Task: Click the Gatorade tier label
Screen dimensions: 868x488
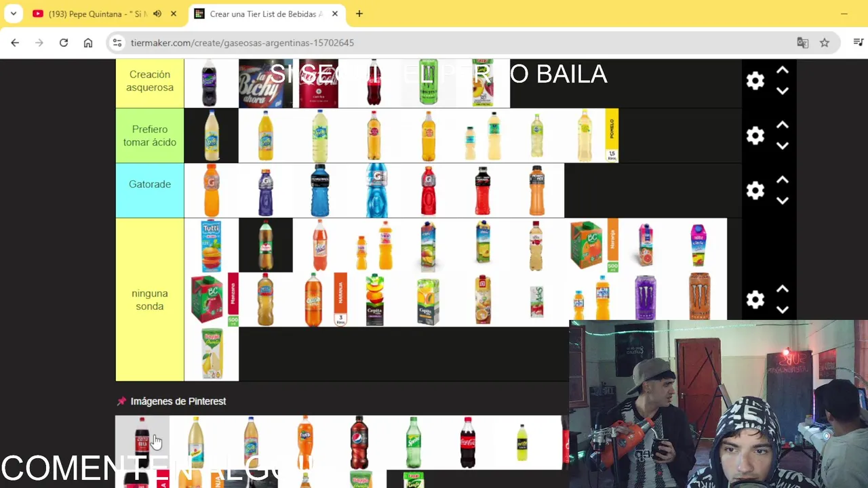Action: pyautogui.click(x=150, y=190)
